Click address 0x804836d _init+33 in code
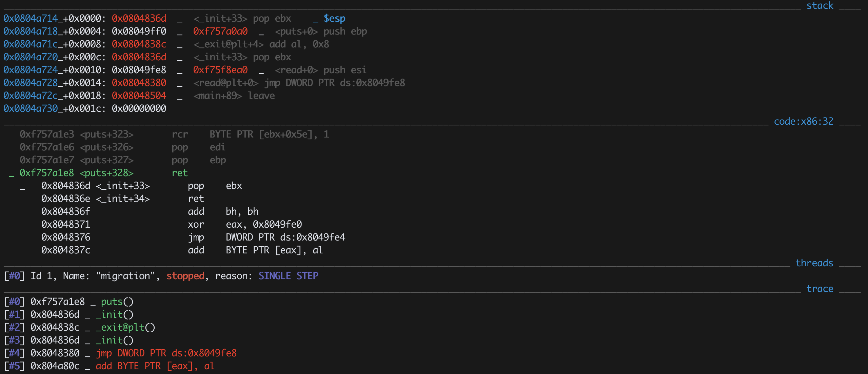The width and height of the screenshot is (868, 374). [x=95, y=186]
